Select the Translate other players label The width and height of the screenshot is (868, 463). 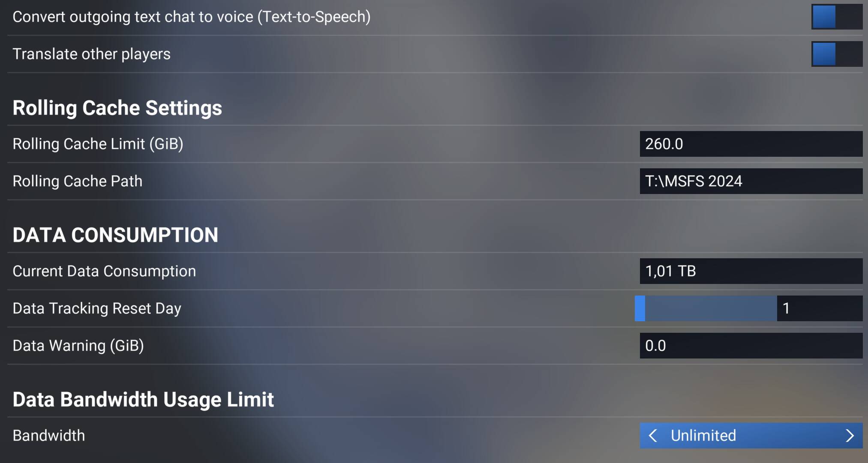[91, 54]
